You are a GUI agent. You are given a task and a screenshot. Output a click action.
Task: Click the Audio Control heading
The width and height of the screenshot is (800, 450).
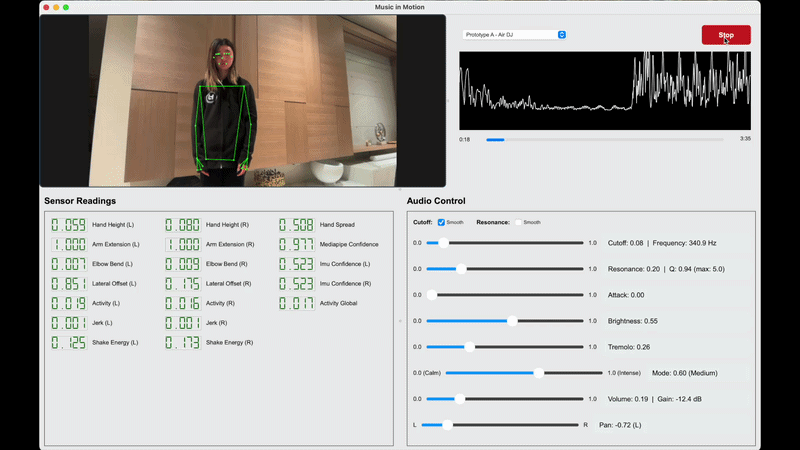pyautogui.click(x=436, y=201)
